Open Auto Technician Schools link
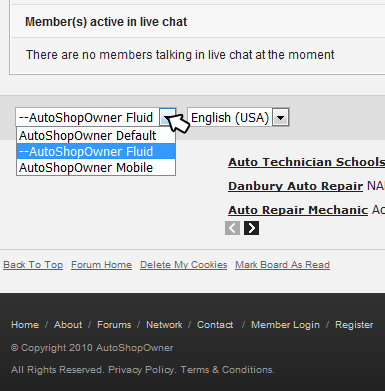Screen dimensions: 385x391 [306, 162]
